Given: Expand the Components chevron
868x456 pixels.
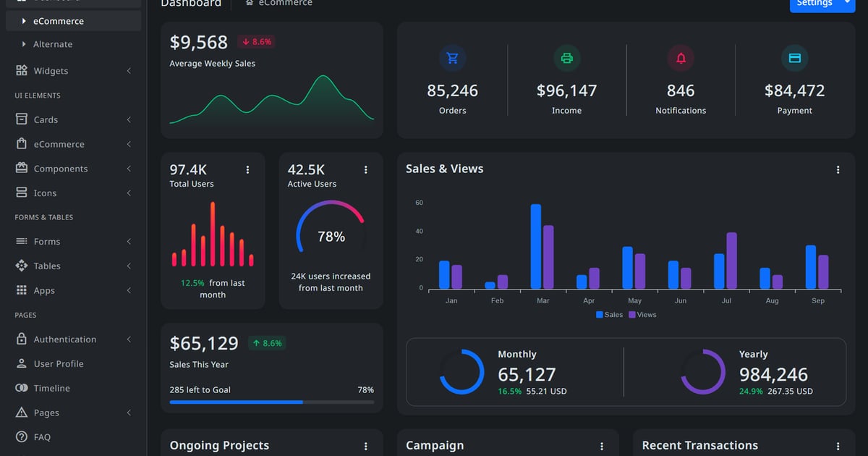Looking at the screenshot, I should coord(129,169).
